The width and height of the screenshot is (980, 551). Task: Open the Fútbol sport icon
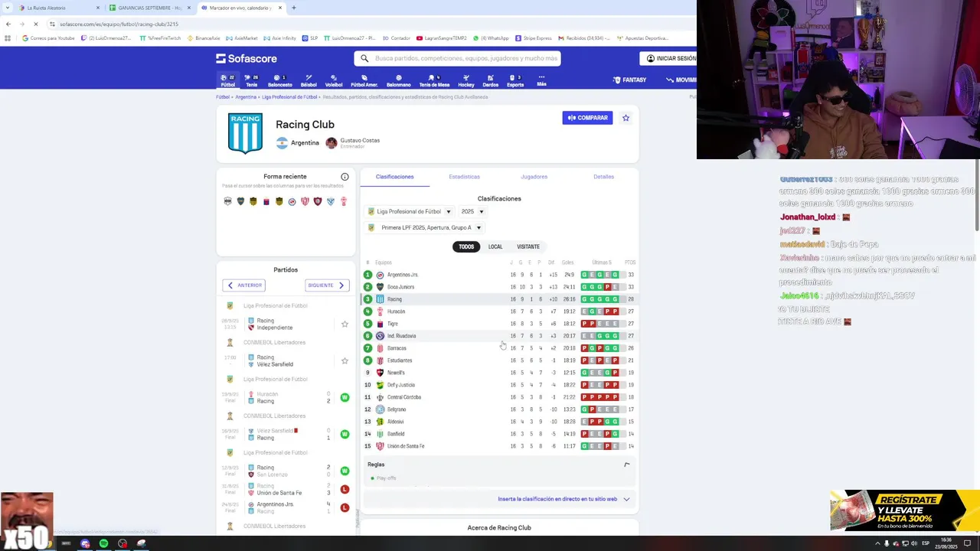click(x=227, y=80)
